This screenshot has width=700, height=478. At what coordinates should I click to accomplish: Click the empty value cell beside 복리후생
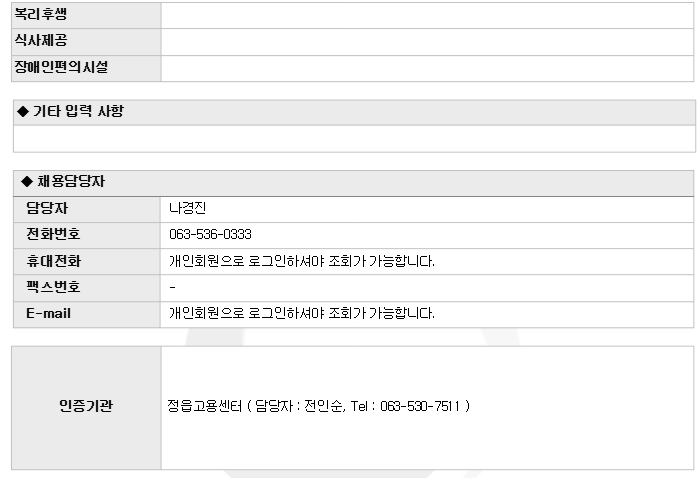(x=427, y=15)
